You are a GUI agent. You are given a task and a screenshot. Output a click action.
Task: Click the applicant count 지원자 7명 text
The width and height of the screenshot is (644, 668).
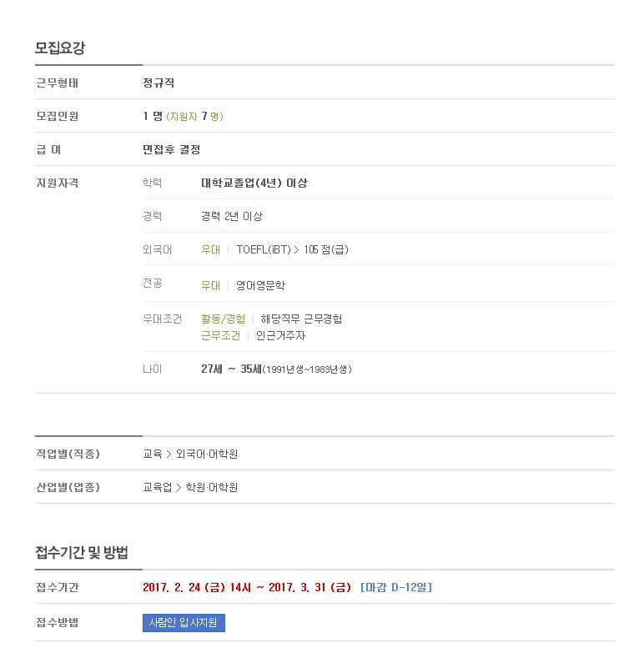(194, 116)
